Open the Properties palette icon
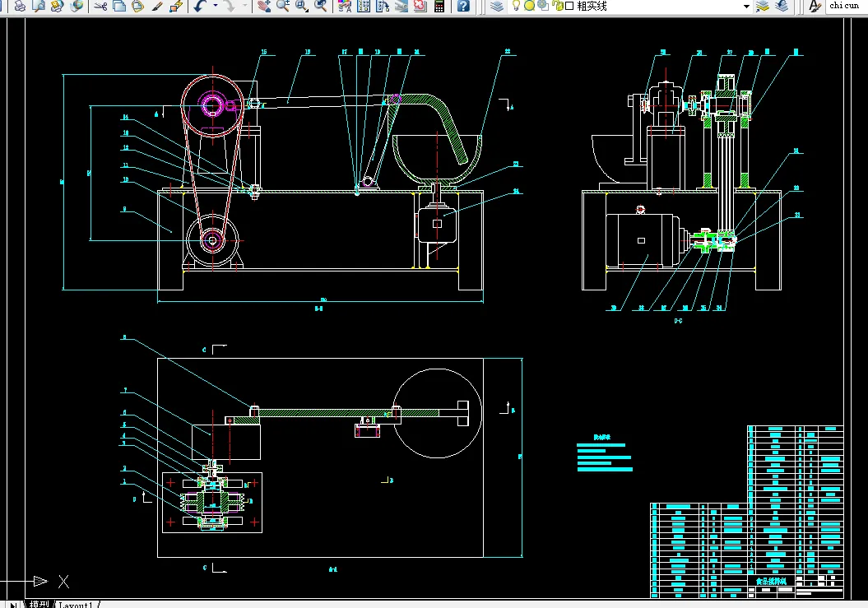Screen dimensions: 868x608 pyautogui.click(x=345, y=6)
